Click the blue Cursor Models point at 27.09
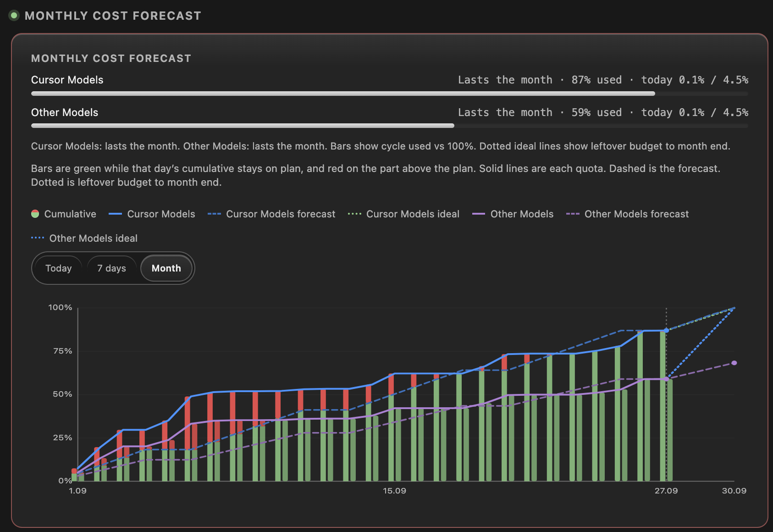This screenshot has width=773, height=532. (666, 330)
